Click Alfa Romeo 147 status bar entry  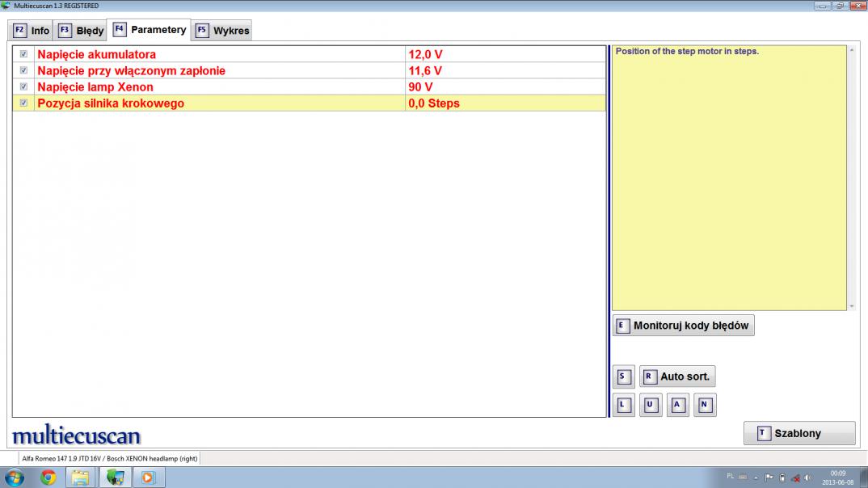click(110, 458)
